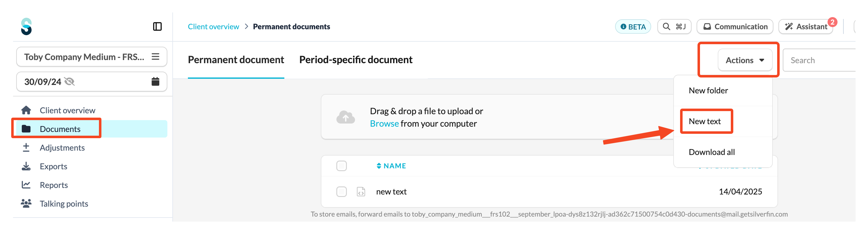The height and width of the screenshot is (234, 868).
Task: Collapse the sidebar panel icon
Action: click(x=157, y=26)
